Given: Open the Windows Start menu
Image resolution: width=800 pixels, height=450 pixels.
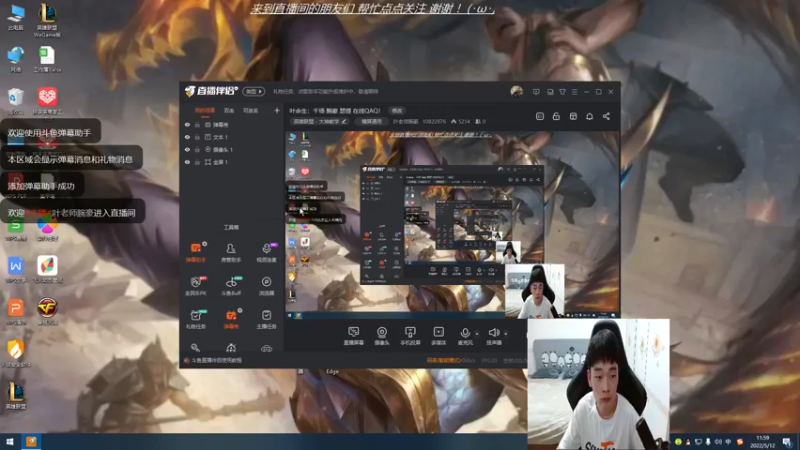Looking at the screenshot, I should [10, 442].
